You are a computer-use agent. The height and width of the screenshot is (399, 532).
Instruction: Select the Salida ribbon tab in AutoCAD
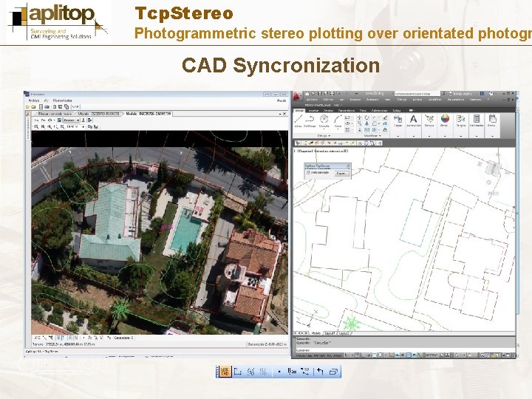[397, 110]
